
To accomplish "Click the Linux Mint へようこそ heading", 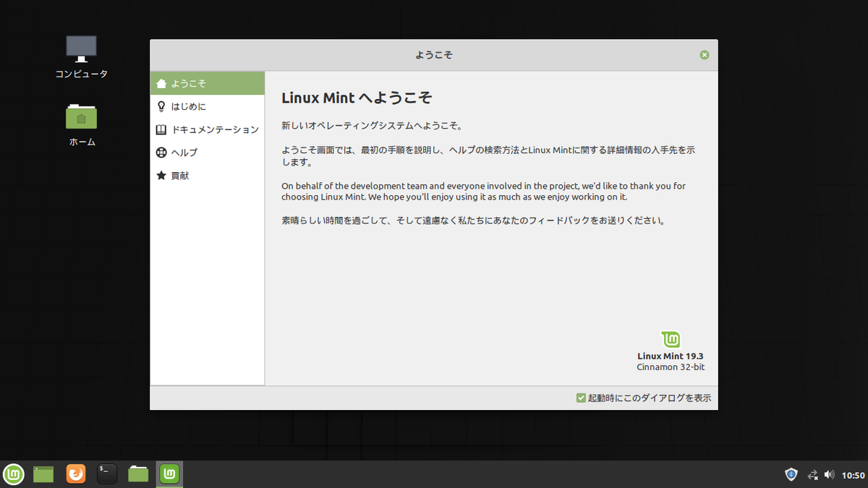I will (357, 98).
